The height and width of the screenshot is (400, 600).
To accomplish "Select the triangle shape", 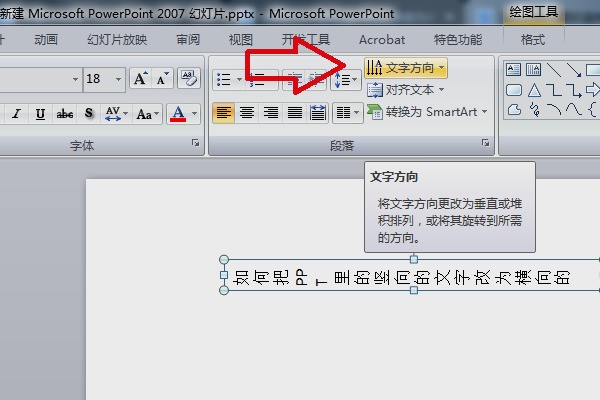I will click(x=534, y=90).
